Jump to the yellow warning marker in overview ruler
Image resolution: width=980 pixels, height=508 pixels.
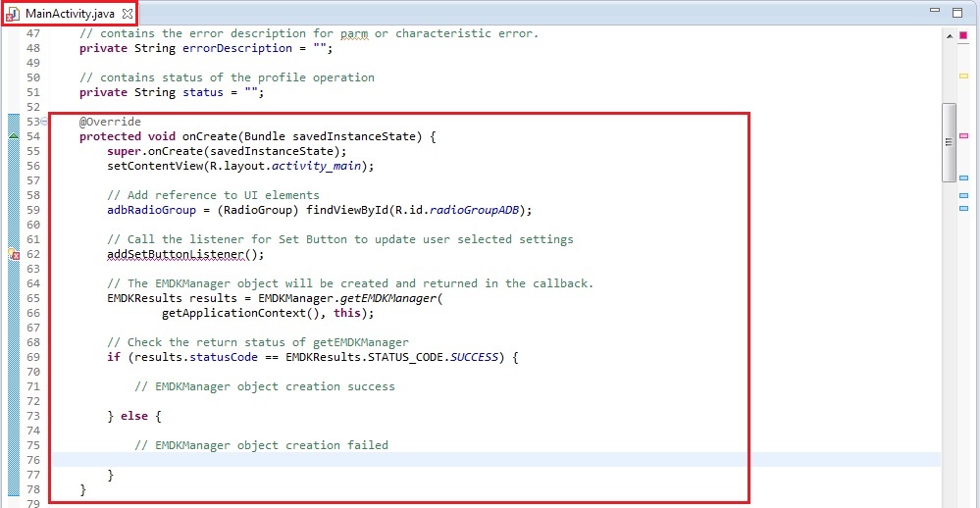963,76
